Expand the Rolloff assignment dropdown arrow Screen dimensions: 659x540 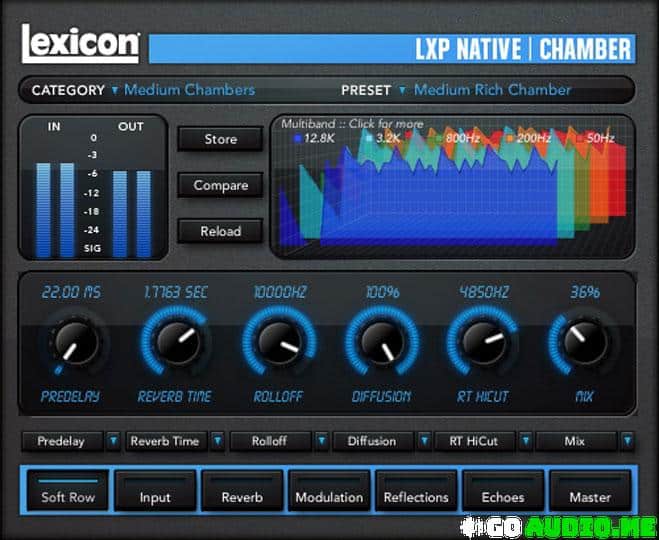322,441
